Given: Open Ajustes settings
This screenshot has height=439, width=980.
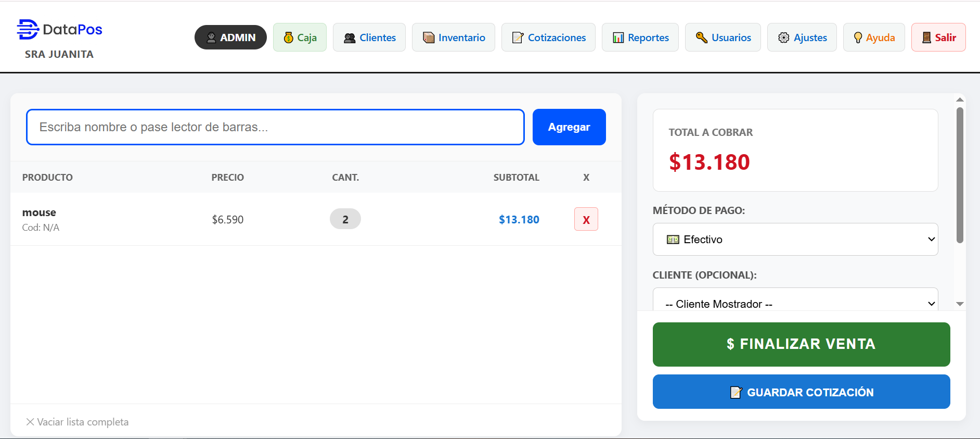Looking at the screenshot, I should (x=802, y=37).
